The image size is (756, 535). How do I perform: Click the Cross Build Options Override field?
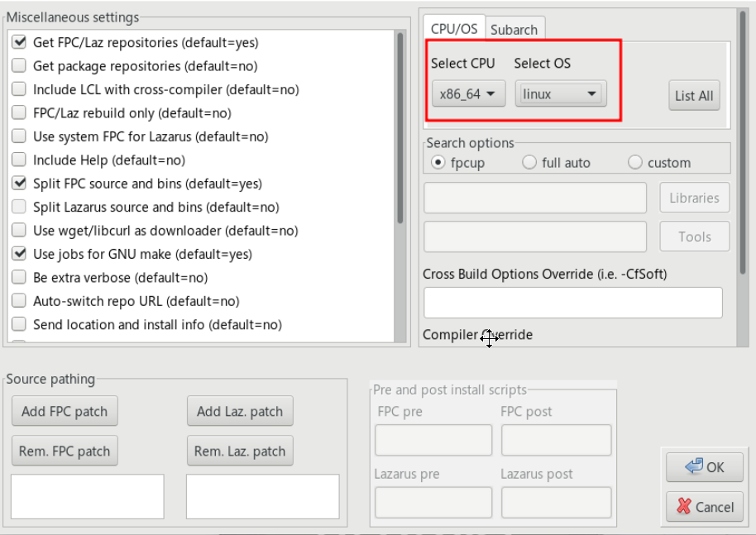572,303
